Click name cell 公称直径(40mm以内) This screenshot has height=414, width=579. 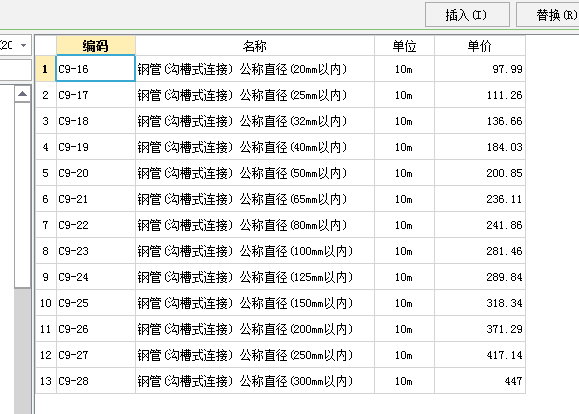tap(255, 147)
